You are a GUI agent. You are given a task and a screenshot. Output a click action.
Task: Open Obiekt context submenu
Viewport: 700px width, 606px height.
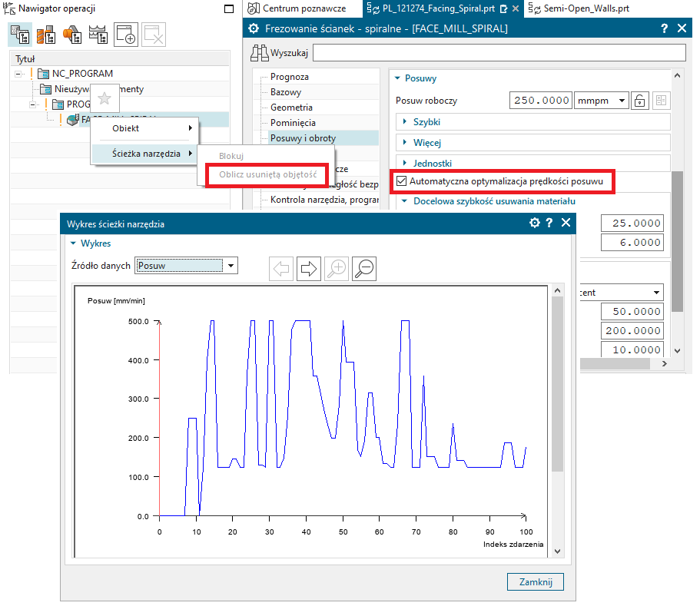coord(144,128)
